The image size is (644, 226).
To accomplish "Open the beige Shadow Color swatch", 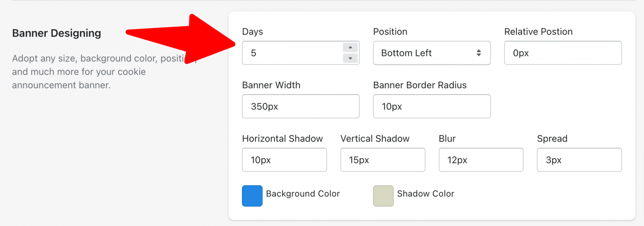I will 383,196.
